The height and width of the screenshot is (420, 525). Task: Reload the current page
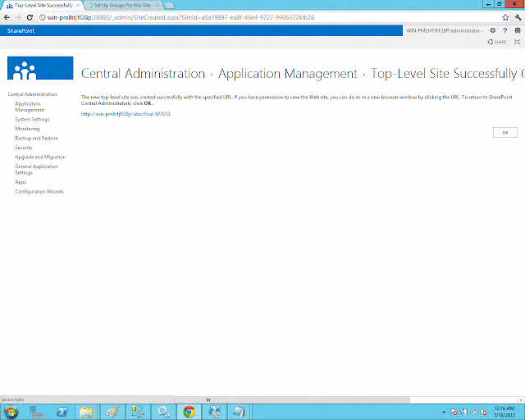30,17
